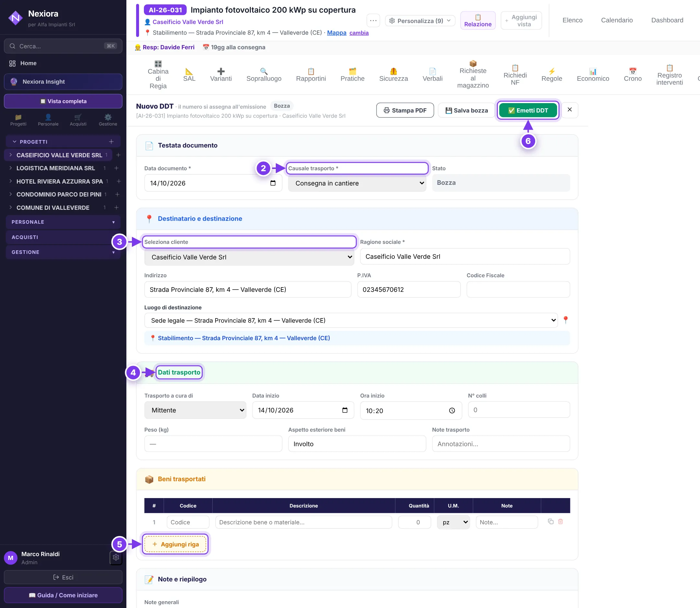This screenshot has height=608, width=700.
Task: Open the Luogo di destinazione dropdown
Action: coord(351,320)
